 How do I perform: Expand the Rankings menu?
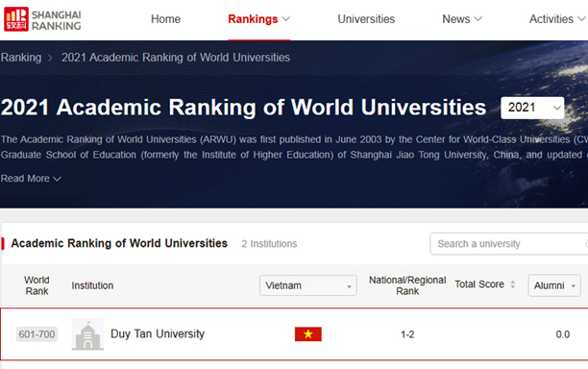click(x=258, y=19)
